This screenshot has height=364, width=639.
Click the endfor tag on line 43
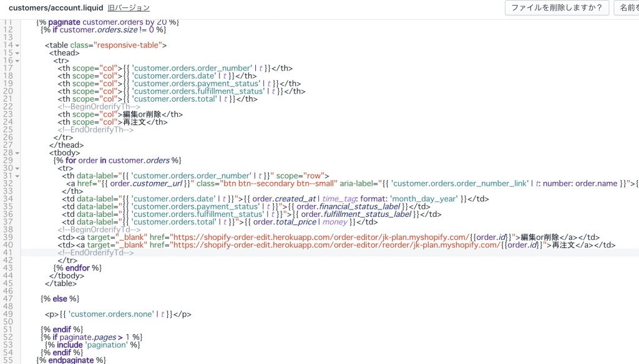[x=77, y=268]
